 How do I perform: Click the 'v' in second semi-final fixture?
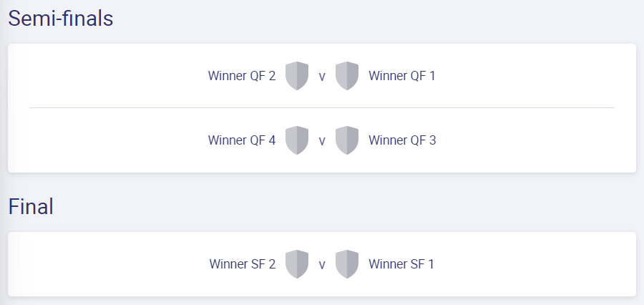[x=322, y=141]
